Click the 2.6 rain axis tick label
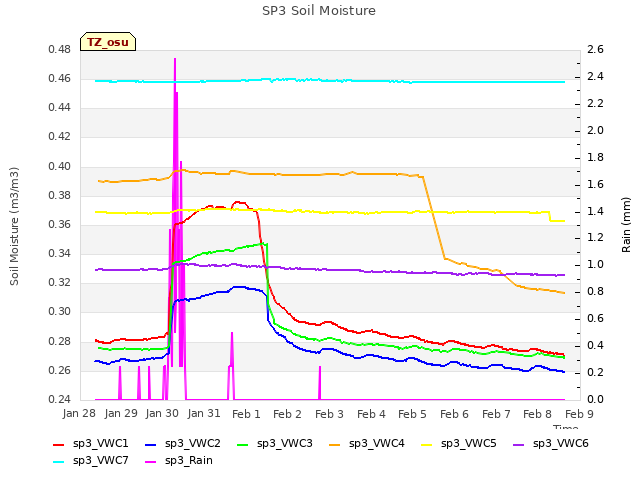The height and width of the screenshot is (480, 640). click(x=596, y=50)
